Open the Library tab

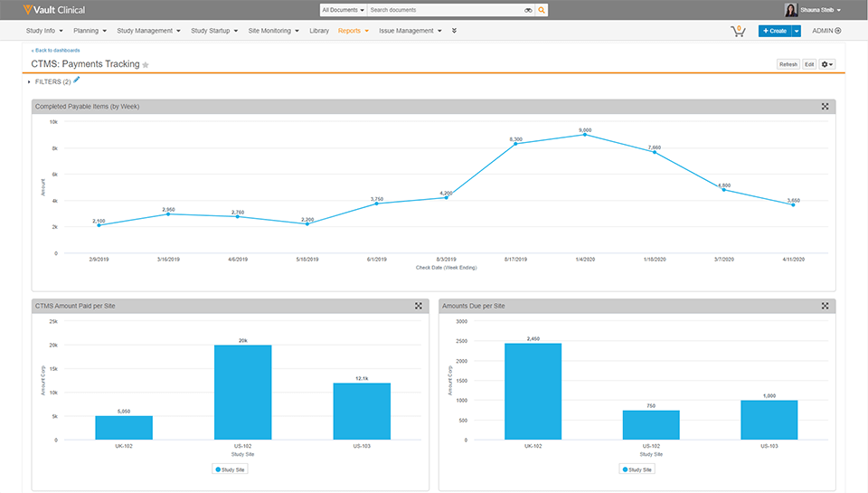318,31
